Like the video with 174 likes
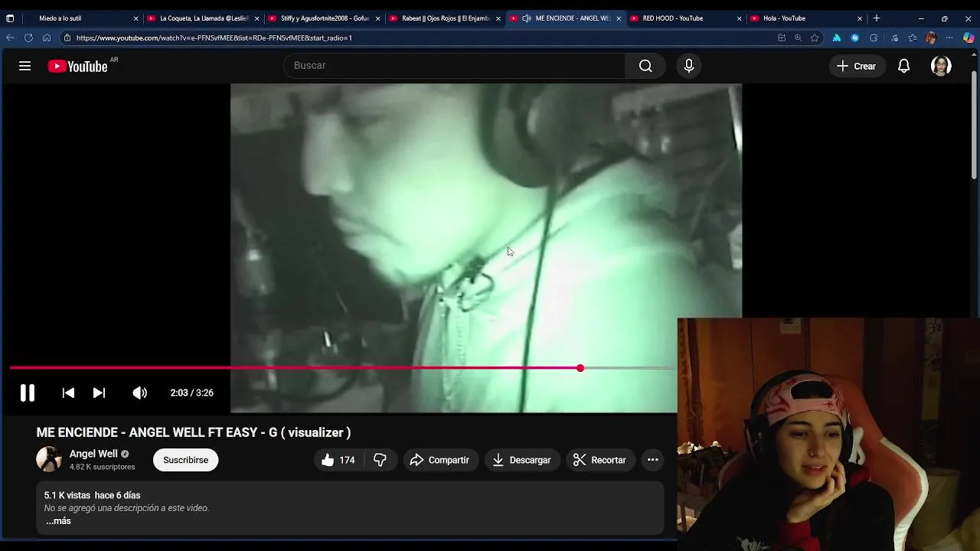The width and height of the screenshot is (980, 551). [338, 460]
